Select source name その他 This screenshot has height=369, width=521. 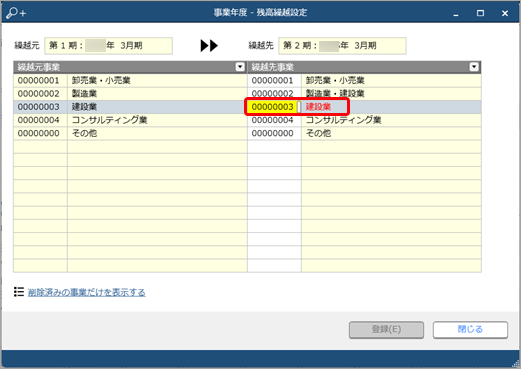pyautogui.click(x=84, y=133)
